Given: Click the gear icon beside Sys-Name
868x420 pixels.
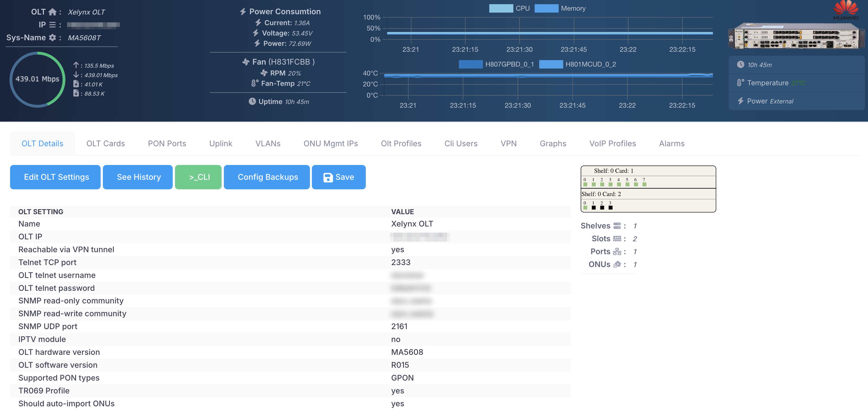Looking at the screenshot, I should (x=52, y=38).
